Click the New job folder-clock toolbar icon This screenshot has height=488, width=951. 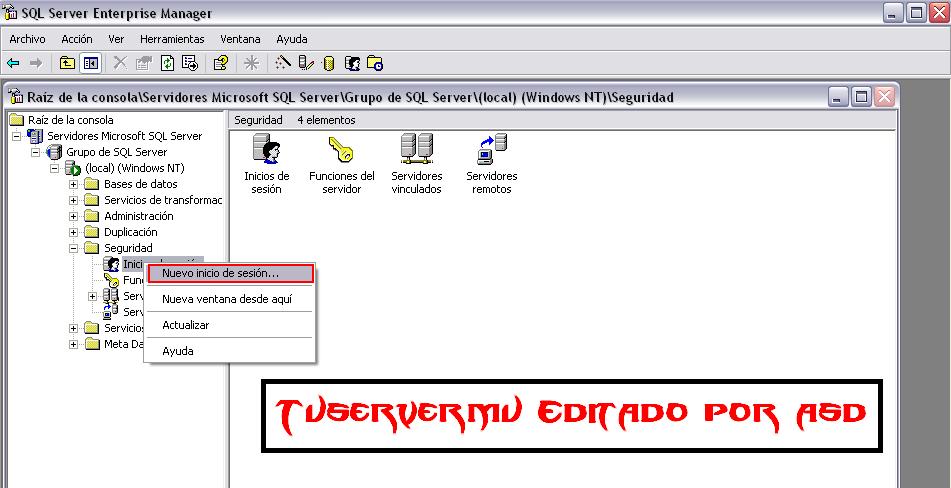tap(375, 63)
